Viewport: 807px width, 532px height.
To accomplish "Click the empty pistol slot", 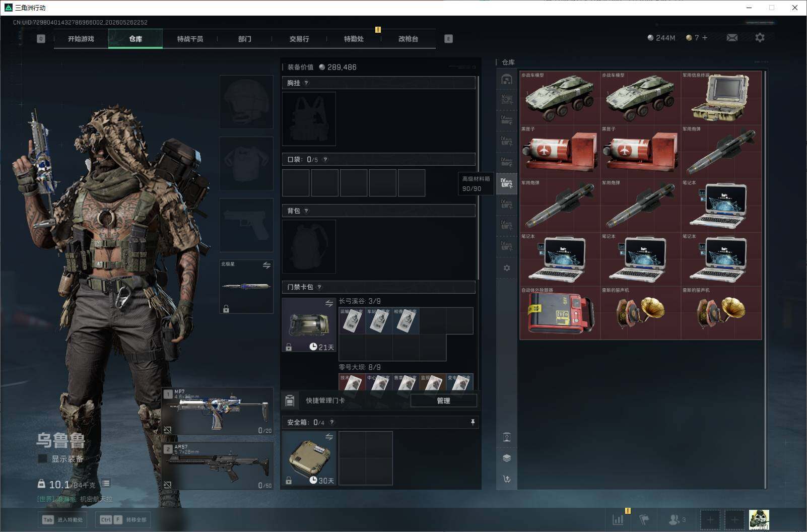I will pyautogui.click(x=246, y=225).
